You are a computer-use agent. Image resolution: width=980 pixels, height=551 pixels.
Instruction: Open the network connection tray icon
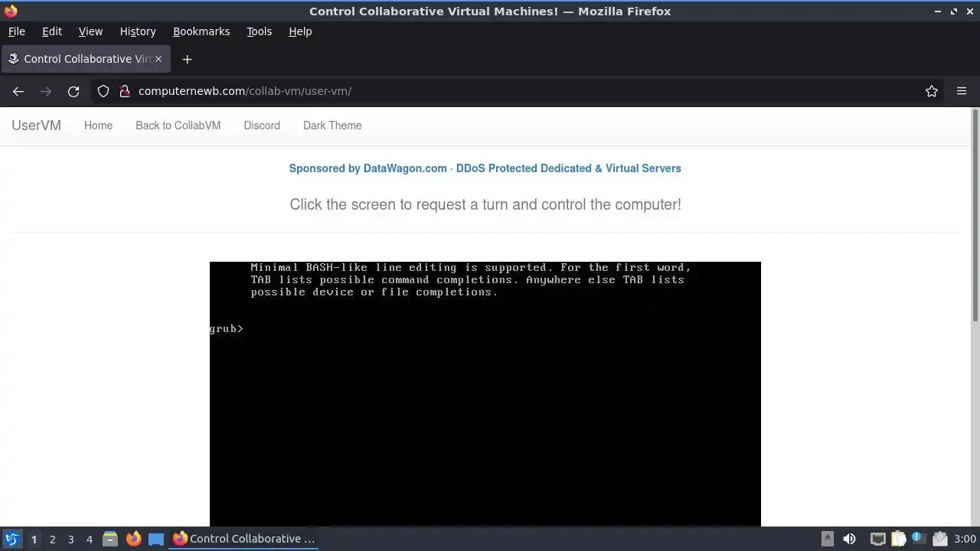click(877, 539)
